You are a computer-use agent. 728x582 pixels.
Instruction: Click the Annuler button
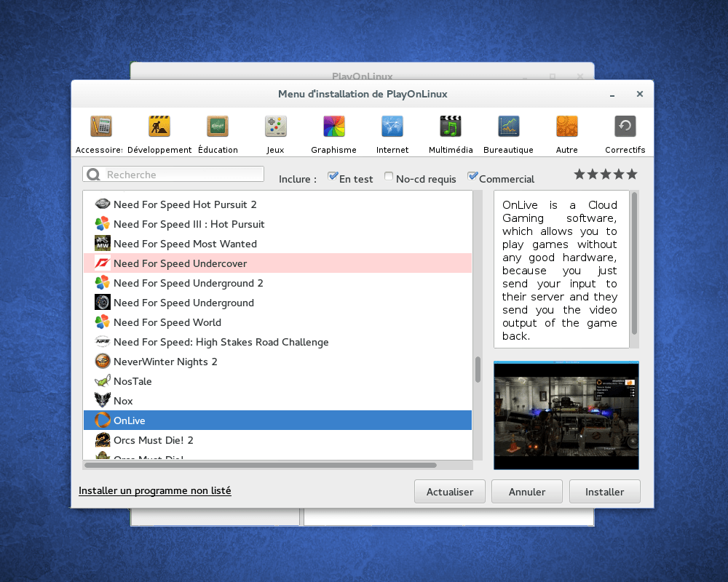click(x=527, y=492)
